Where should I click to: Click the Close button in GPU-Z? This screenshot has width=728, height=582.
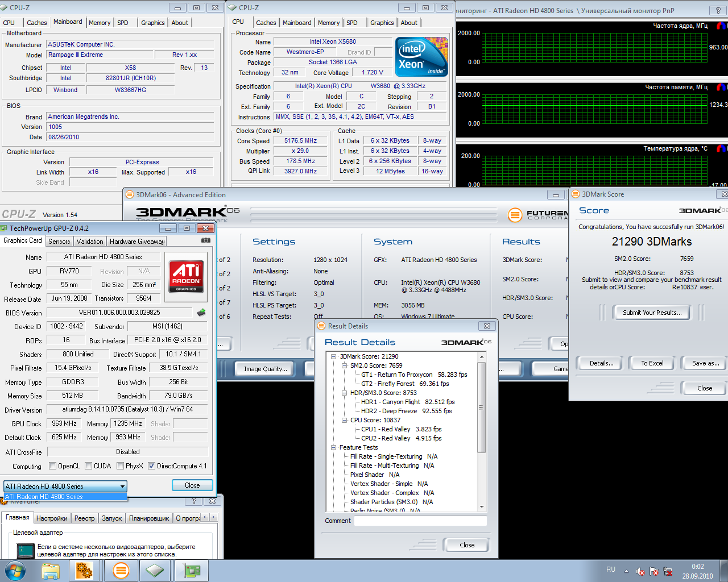tap(192, 485)
